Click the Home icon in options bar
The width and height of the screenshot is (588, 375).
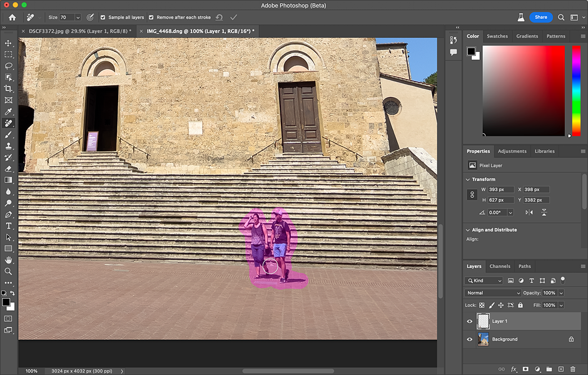point(12,18)
